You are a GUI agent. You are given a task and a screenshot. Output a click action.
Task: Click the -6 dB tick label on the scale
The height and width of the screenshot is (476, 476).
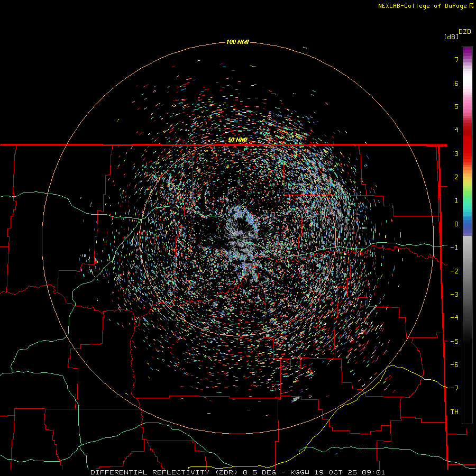click(x=454, y=365)
